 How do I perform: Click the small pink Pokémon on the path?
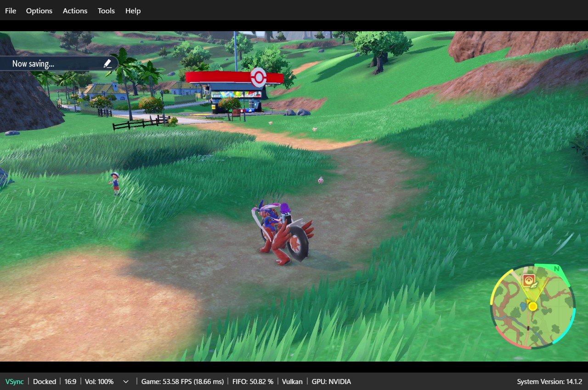click(321, 180)
